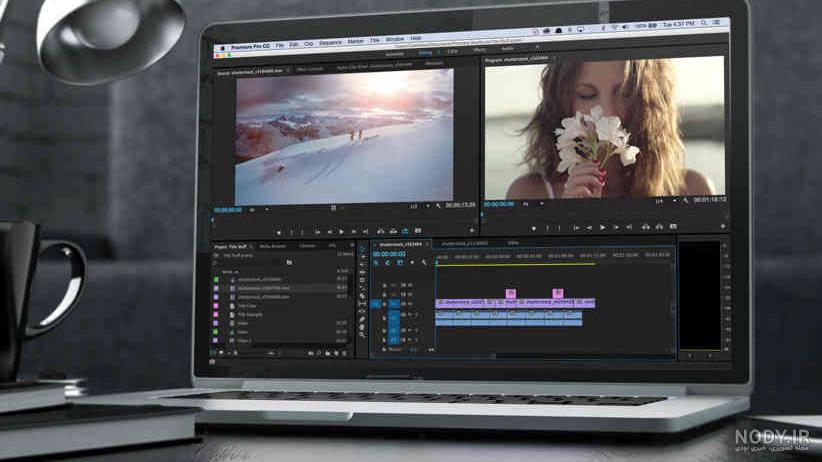The height and width of the screenshot is (462, 822).
Task: Click Insert button in Source monitor
Action: coord(381,231)
